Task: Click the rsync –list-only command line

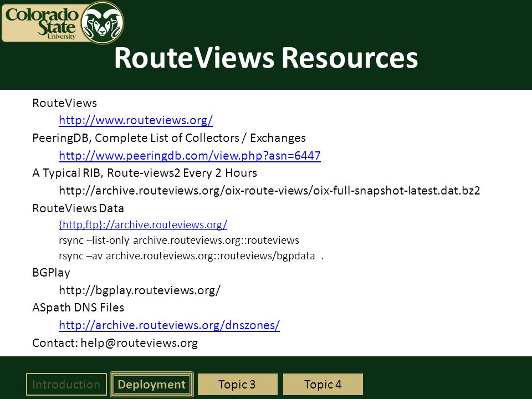Action: click(179, 240)
